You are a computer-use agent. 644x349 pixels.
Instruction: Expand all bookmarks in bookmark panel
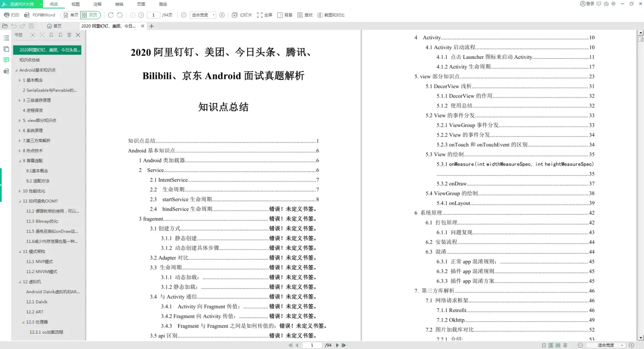pyautogui.click(x=32, y=35)
